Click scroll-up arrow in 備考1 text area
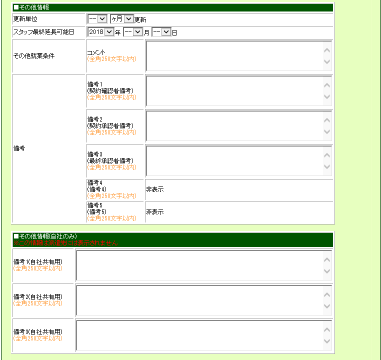Screen dimensions: 381x360 [x=327, y=85]
